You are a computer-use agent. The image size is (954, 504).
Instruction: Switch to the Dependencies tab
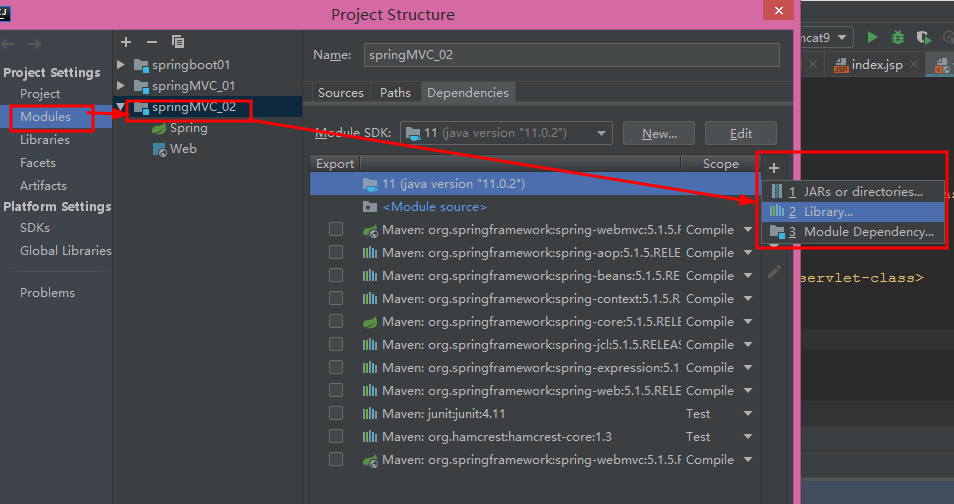tap(468, 93)
